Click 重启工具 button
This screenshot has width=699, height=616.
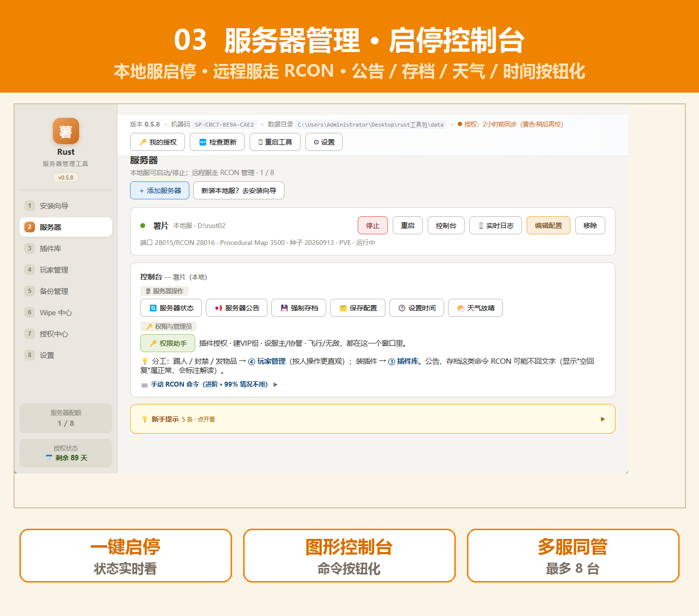tap(275, 142)
